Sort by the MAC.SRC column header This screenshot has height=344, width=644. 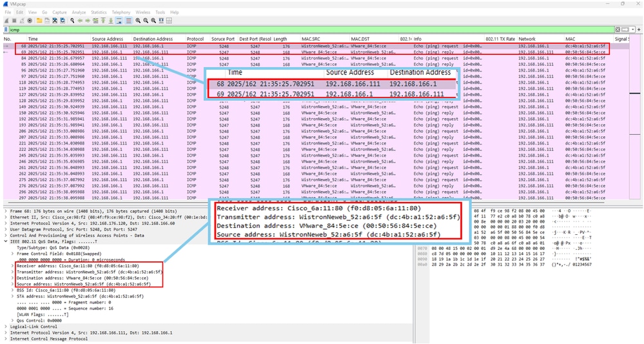[x=311, y=39]
